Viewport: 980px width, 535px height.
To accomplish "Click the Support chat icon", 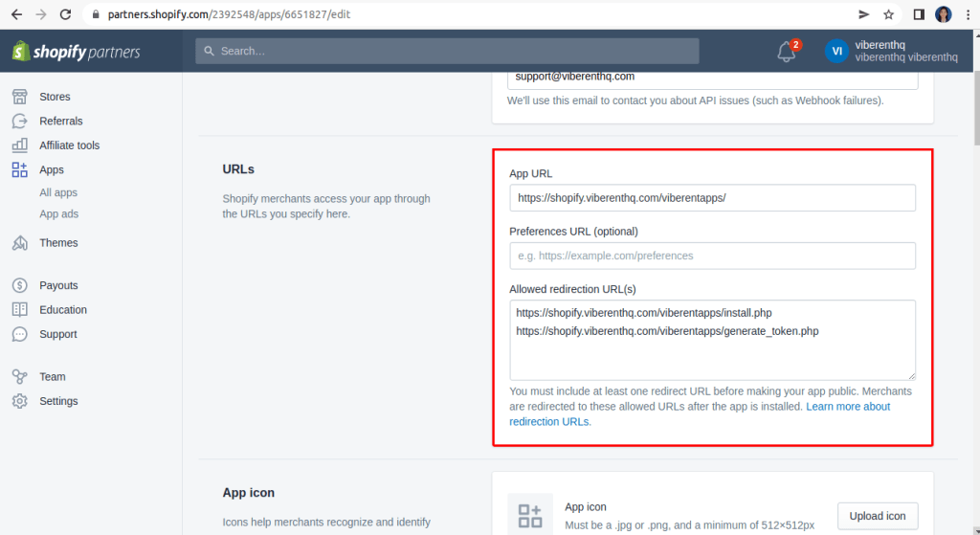I will 20,334.
